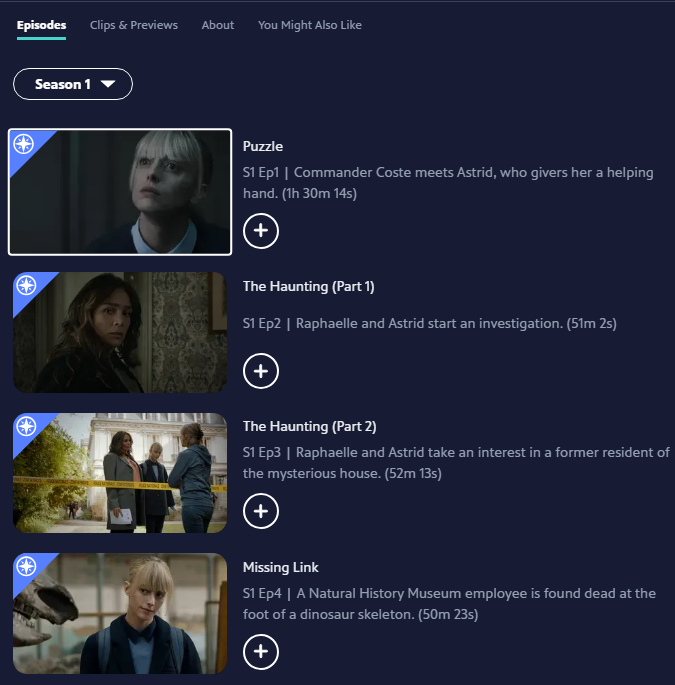Open the Puzzle episode title link
675x685 pixels.
(263, 146)
